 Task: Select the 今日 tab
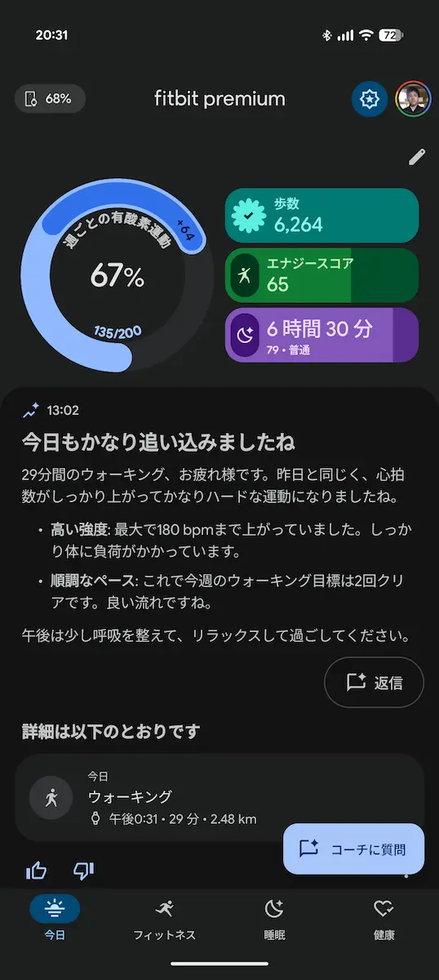point(55,919)
